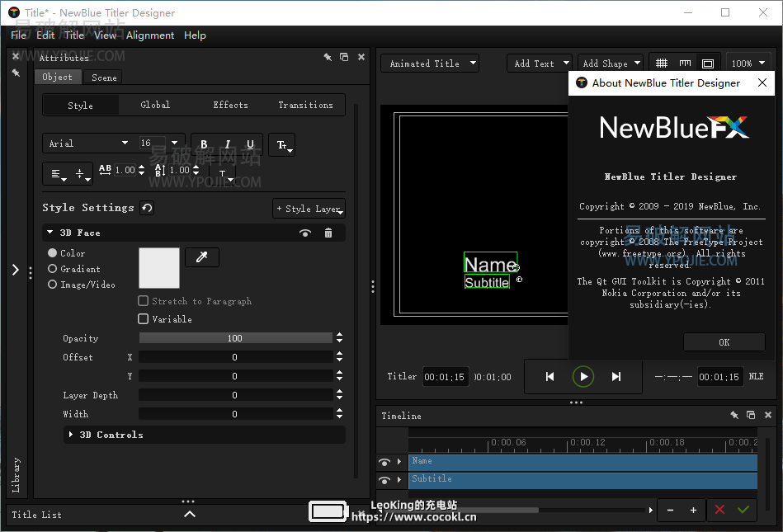Expand the Subtitle track in timeline
783x532 pixels.
[399, 479]
